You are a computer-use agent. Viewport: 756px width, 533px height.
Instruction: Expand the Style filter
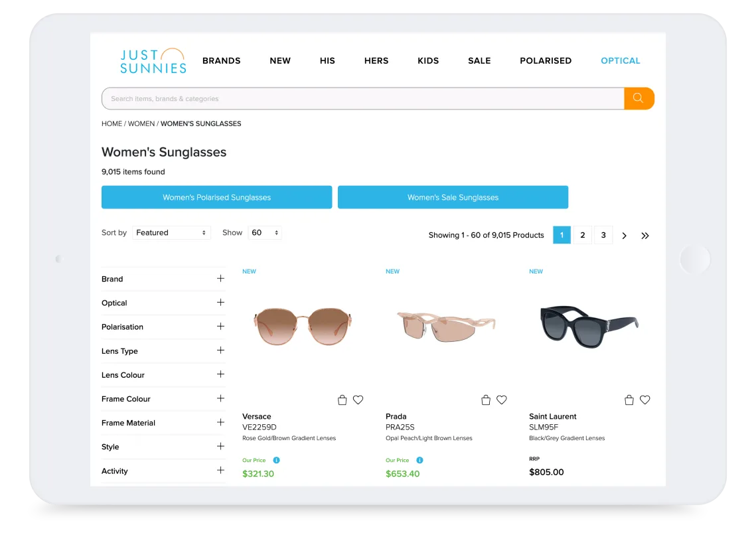click(163, 447)
